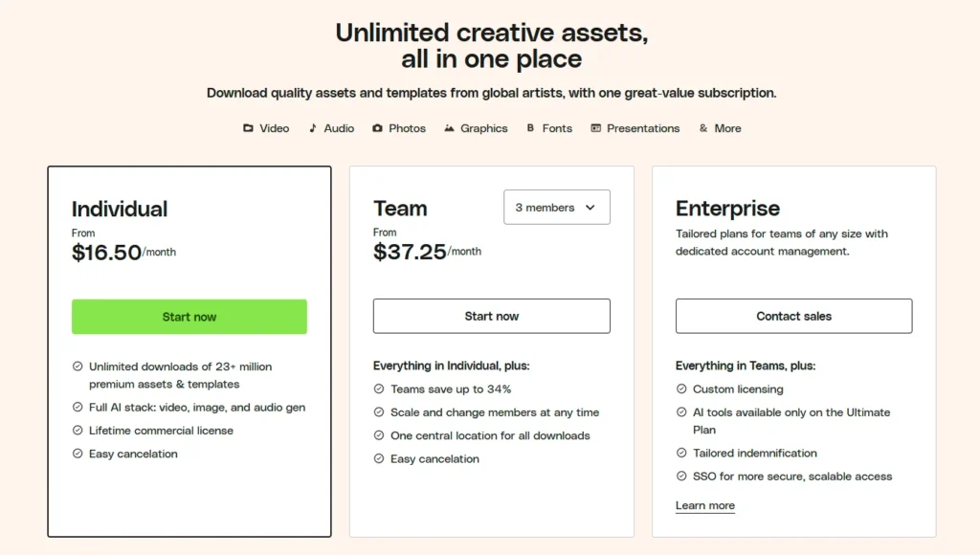The height and width of the screenshot is (555, 980).
Task: Click the Enterprise plan heading
Action: [x=727, y=209]
